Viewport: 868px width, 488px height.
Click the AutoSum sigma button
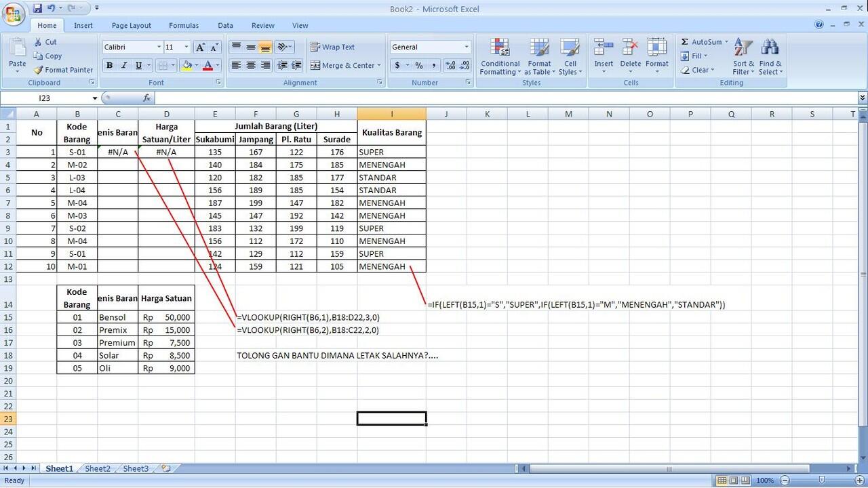(x=701, y=42)
